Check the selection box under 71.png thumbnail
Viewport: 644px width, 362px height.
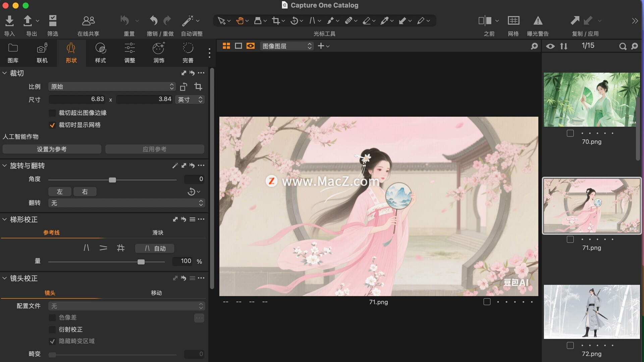coord(570,239)
